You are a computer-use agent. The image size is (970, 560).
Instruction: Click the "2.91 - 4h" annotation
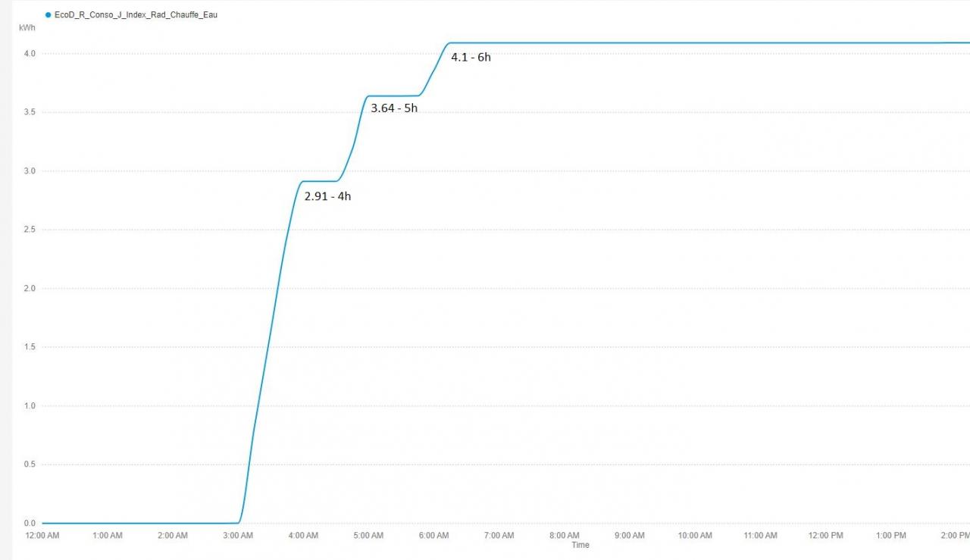pos(327,196)
